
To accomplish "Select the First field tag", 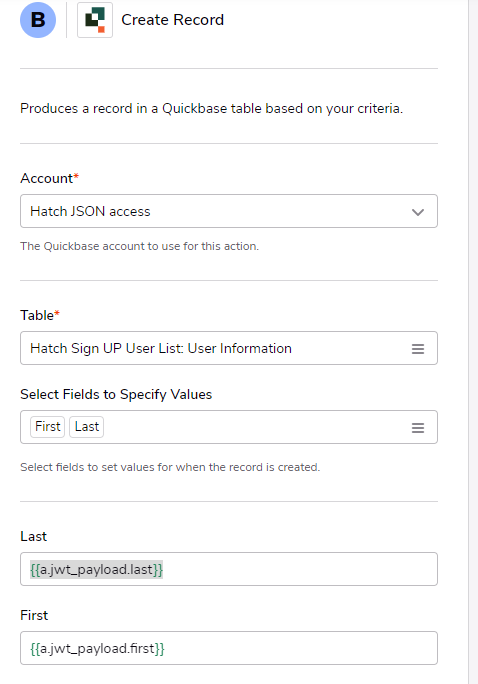I will (x=48, y=427).
